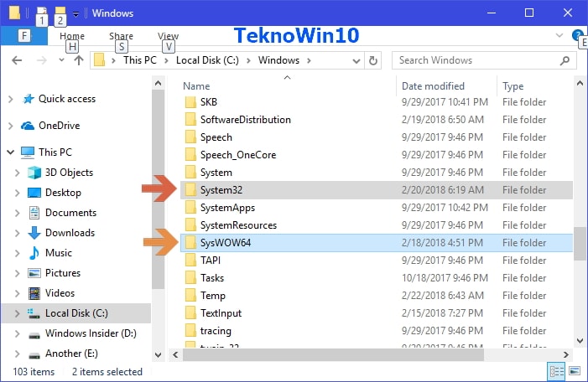Image resolution: width=588 pixels, height=382 pixels.
Task: Expand the ribbon with the chevron
Action: tap(559, 35)
